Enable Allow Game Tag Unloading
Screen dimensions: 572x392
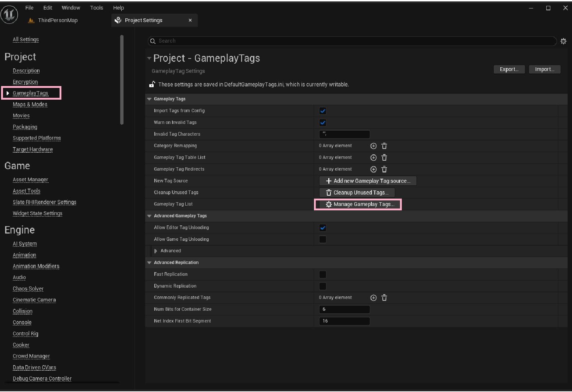323,239
